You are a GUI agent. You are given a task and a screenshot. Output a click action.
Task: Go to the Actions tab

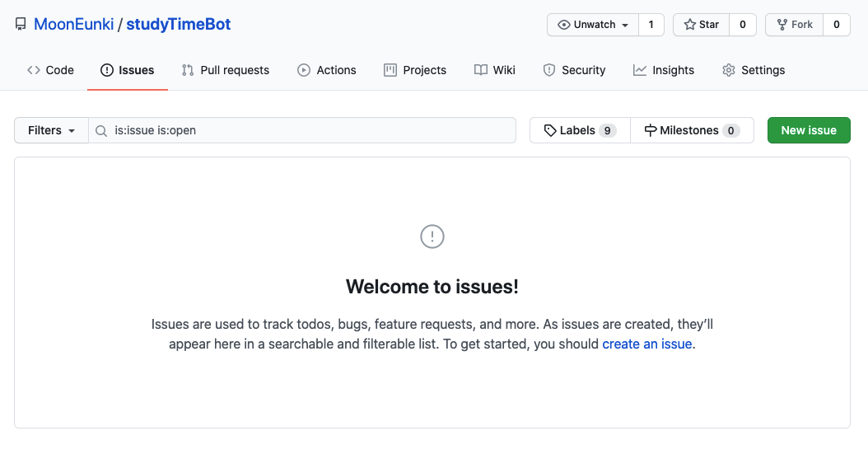[x=327, y=70]
